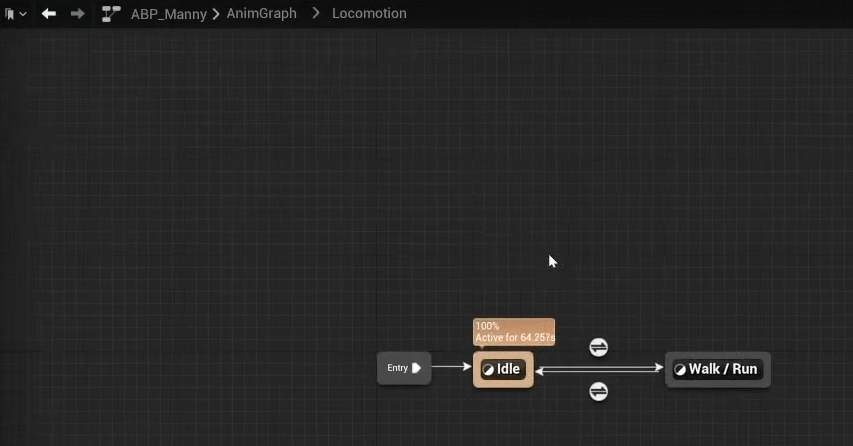Click the Entry node output pin
Screen dimensions: 853x446
tap(417, 368)
